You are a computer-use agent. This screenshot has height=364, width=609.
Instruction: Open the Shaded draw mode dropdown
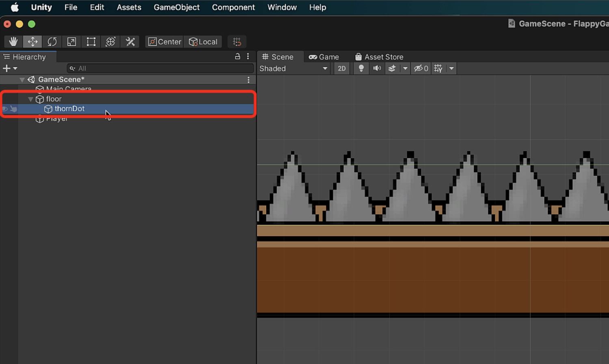click(x=293, y=68)
